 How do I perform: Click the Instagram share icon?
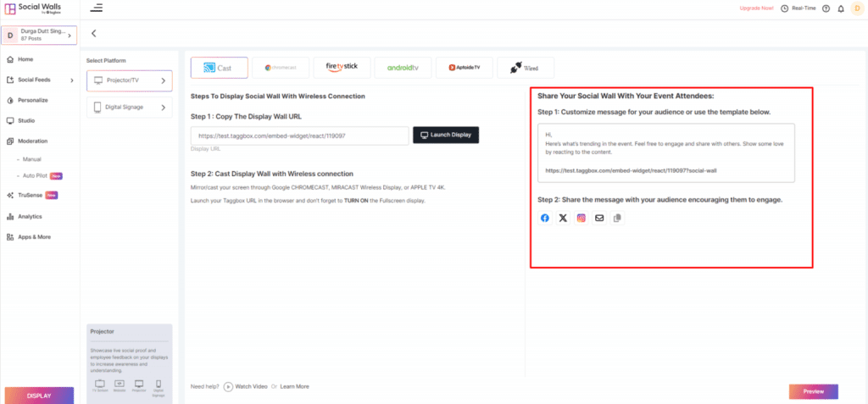tap(581, 219)
